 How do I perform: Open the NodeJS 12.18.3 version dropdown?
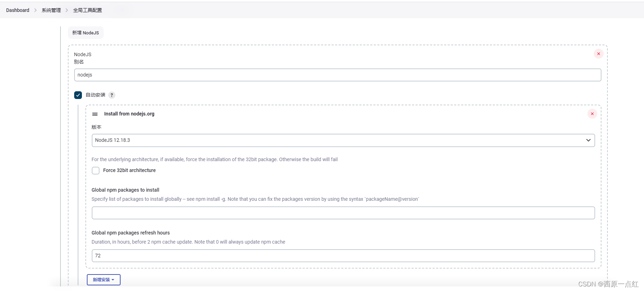pyautogui.click(x=343, y=140)
